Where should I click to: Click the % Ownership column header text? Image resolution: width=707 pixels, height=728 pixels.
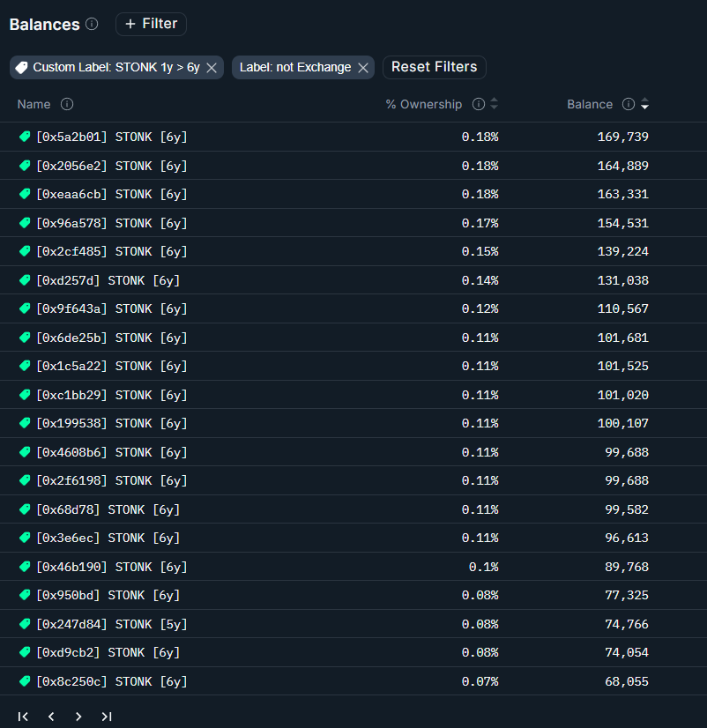pos(424,104)
